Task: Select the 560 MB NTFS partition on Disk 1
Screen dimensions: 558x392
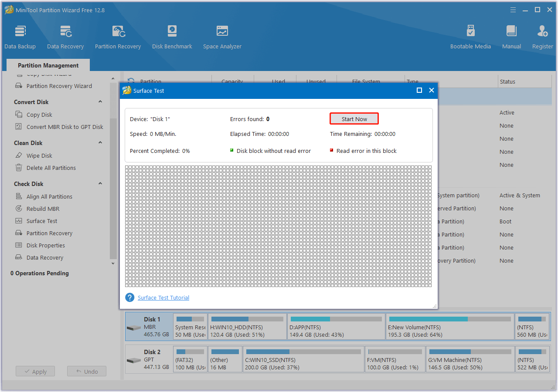Action: pos(532,327)
